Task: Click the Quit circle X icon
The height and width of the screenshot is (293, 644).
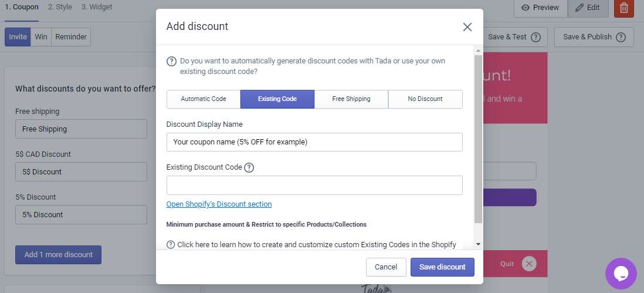Action: (x=529, y=264)
